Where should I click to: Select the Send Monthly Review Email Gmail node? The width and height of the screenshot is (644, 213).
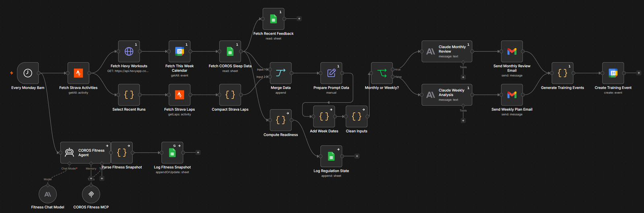pos(512,51)
